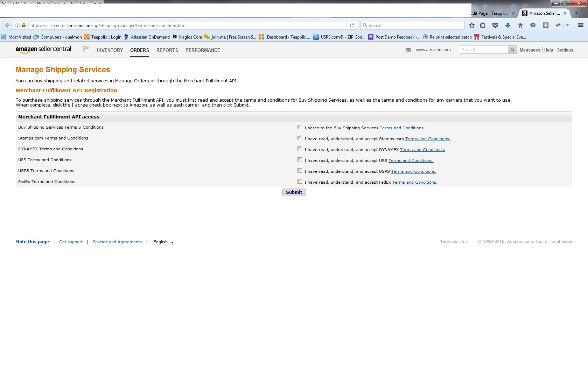Go to the browser home page icon
This screenshot has height=368, width=588.
tap(520, 25)
